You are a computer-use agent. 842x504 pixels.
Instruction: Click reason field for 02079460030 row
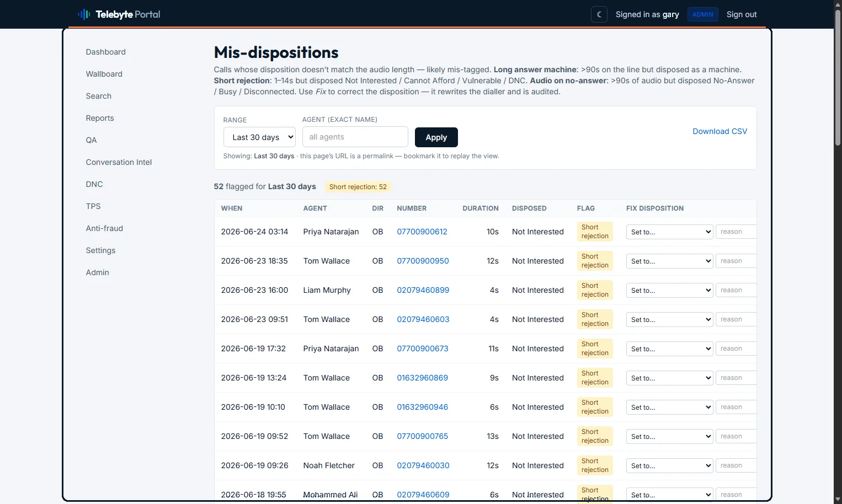point(736,465)
